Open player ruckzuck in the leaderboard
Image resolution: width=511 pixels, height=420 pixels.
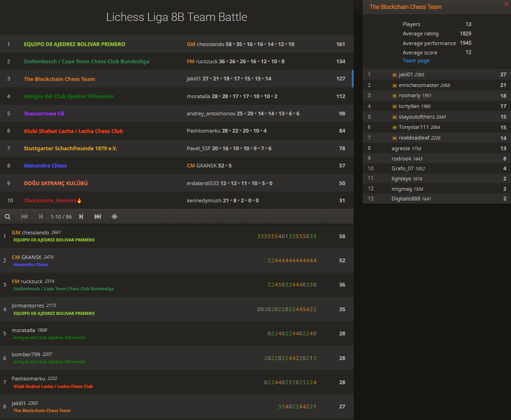coord(32,281)
